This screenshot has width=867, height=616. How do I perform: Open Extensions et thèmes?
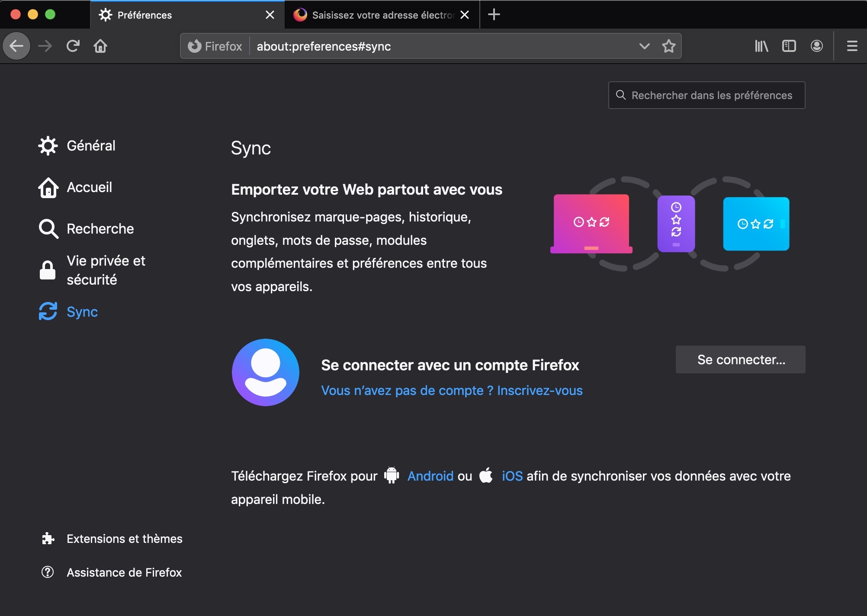pos(124,539)
